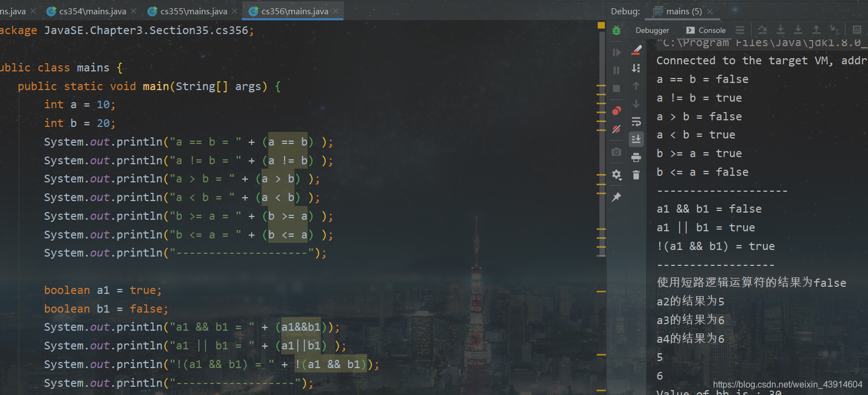Screen dimensions: 868x395
Task: Click Evaluate Expression calculator icon
Action: (x=857, y=30)
